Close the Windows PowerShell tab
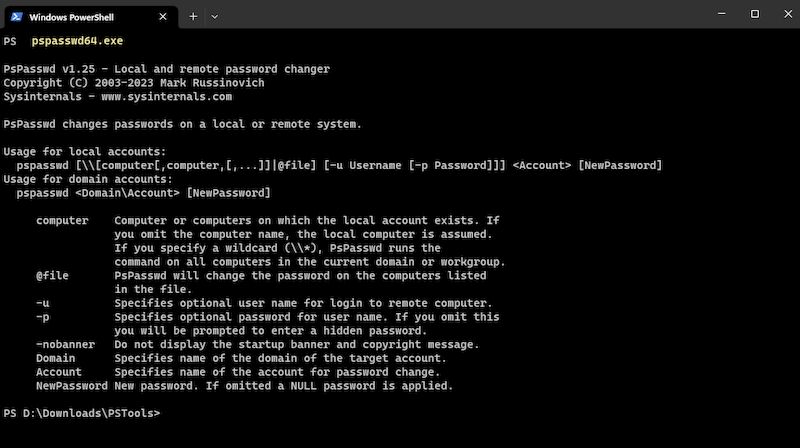800x448 pixels. (x=163, y=17)
